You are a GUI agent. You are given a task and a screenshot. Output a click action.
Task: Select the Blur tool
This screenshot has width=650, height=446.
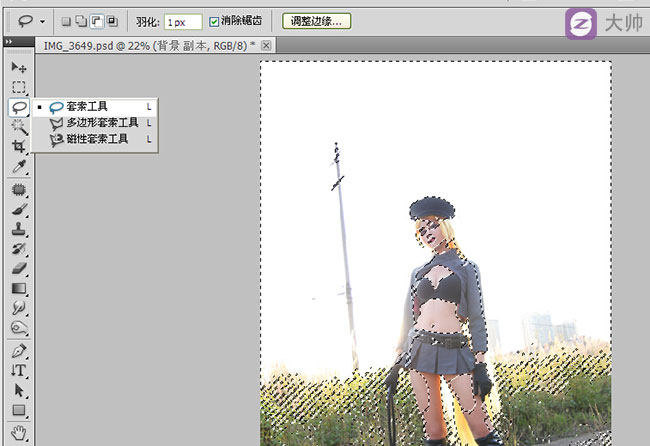point(19,308)
